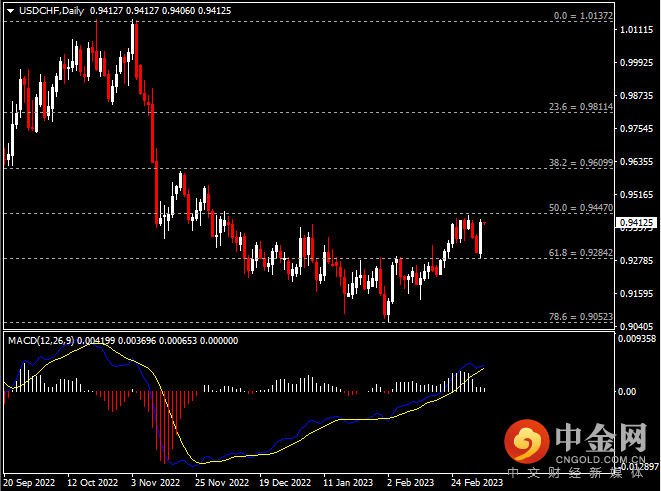The width and height of the screenshot is (661, 491).
Task: Click the 11 Jan 2023 date label
Action: 348,483
